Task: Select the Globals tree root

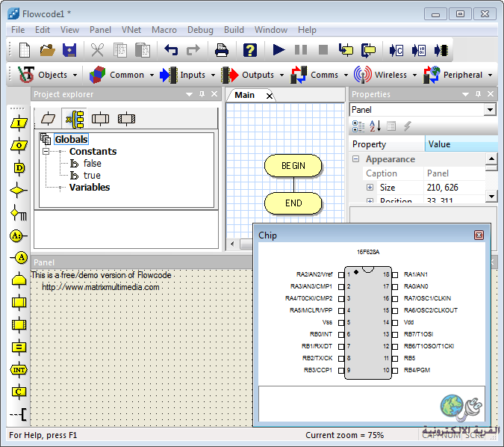Action: click(71, 139)
